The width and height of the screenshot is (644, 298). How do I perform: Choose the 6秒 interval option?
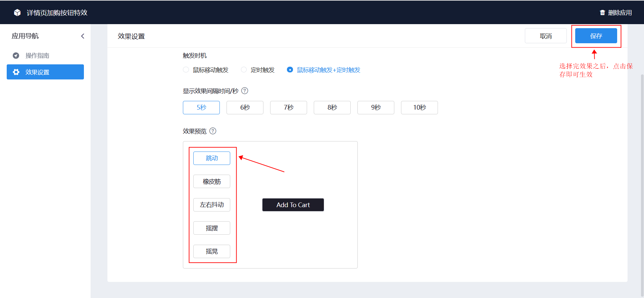pos(245,108)
